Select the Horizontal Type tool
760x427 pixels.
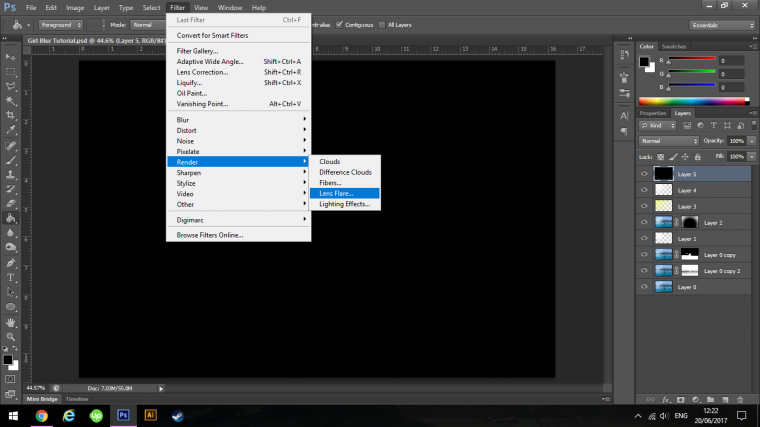10,278
